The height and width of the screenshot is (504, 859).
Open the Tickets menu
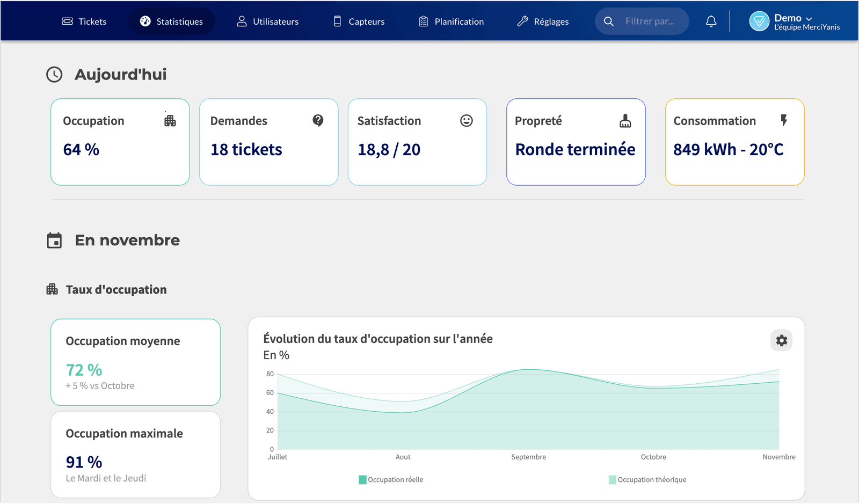click(84, 21)
